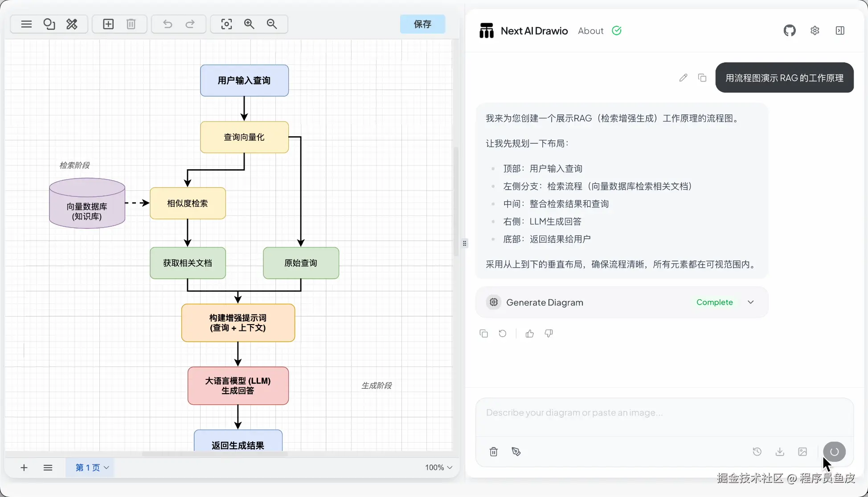868x497 pixels.
Task: Collapse the chat side panel
Action: coord(840,31)
